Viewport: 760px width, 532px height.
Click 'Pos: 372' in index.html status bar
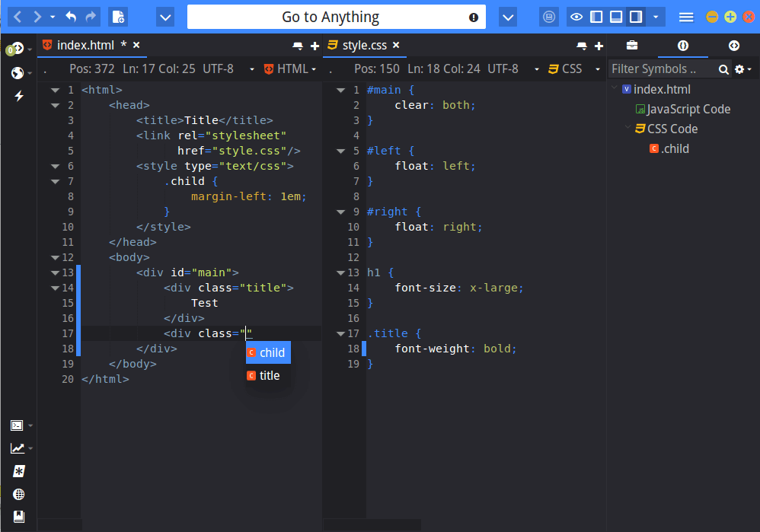92,68
